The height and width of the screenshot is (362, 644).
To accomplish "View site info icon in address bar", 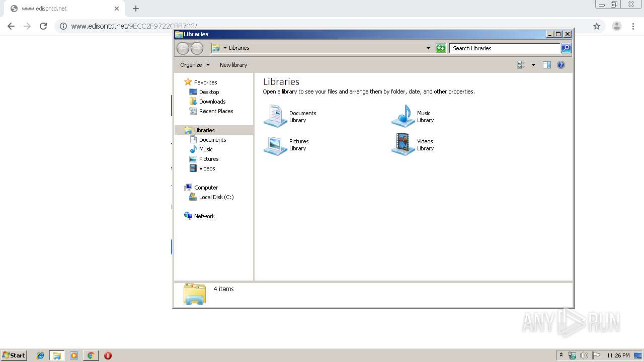I will click(63, 26).
